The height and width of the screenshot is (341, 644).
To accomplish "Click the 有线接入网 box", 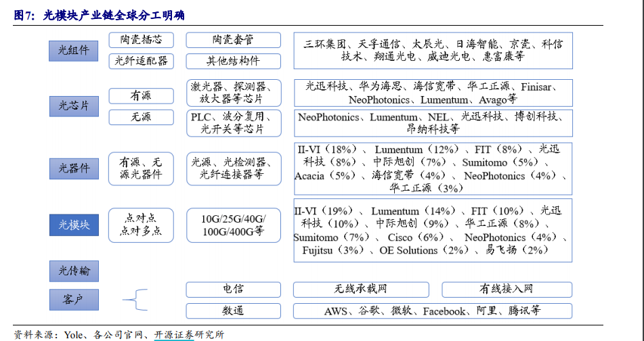I will [x=507, y=290].
